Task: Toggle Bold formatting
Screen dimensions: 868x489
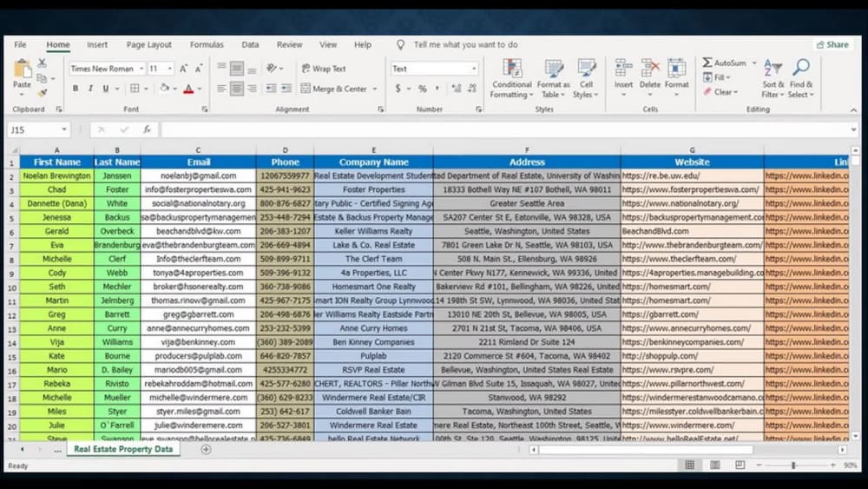Action: coord(76,89)
